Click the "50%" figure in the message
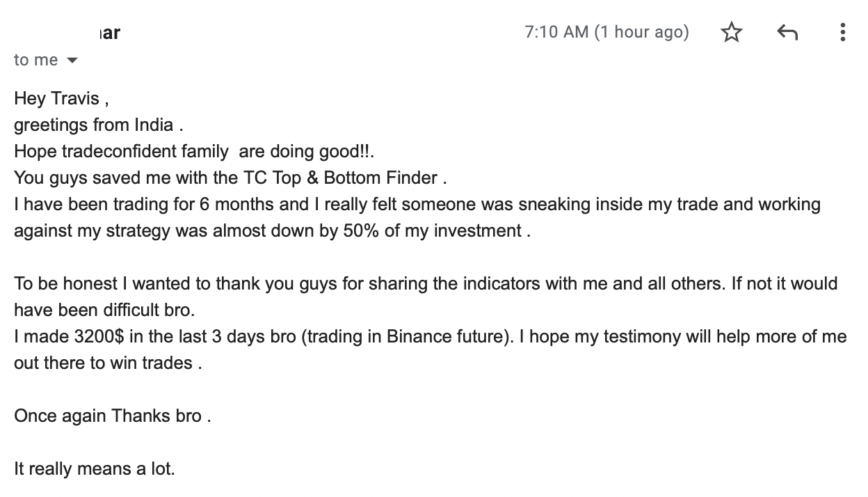The width and height of the screenshot is (868, 497). [x=361, y=230]
